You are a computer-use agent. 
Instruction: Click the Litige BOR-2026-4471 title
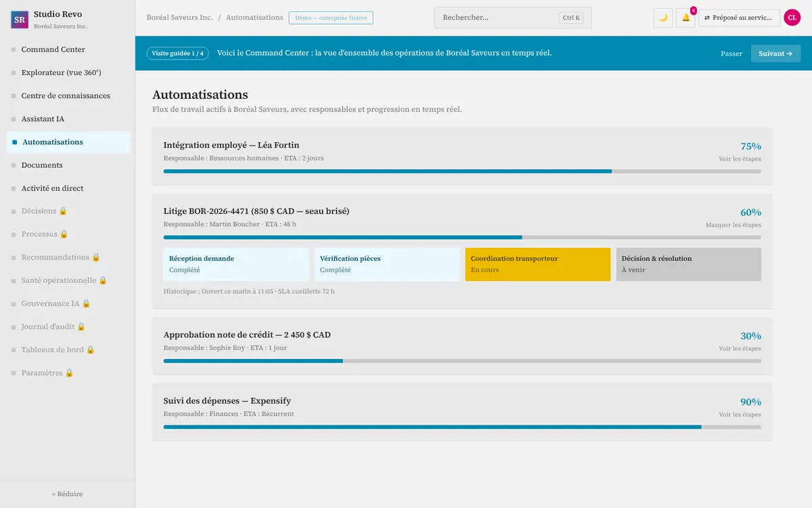pos(256,211)
